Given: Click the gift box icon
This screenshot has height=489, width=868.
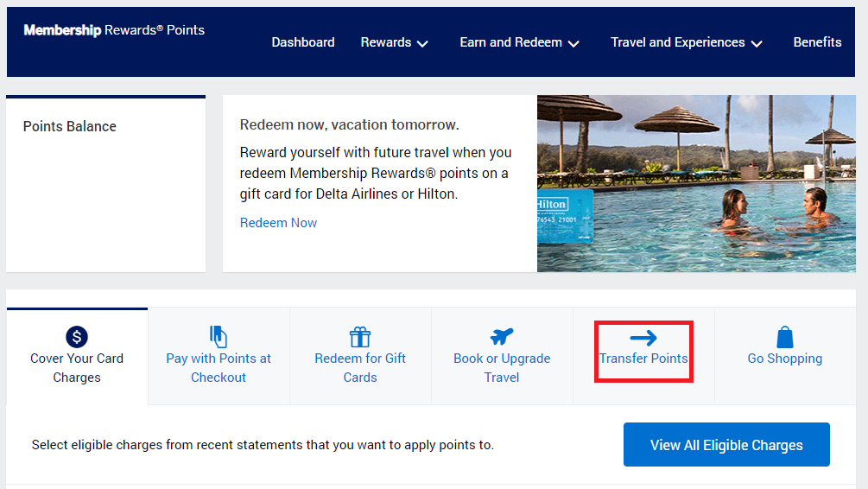Looking at the screenshot, I should (360, 337).
